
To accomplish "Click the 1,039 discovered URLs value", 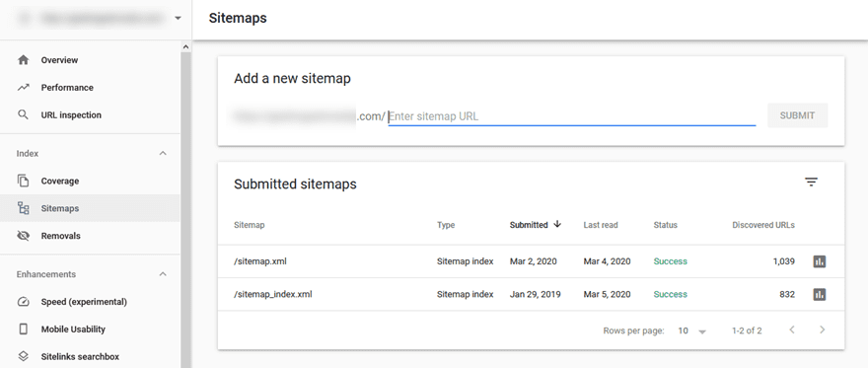I will coord(784,261).
